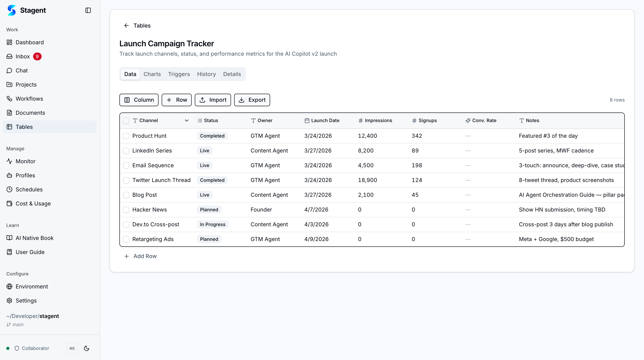Open the Monitor section
The width and height of the screenshot is (644, 360).
(25, 161)
